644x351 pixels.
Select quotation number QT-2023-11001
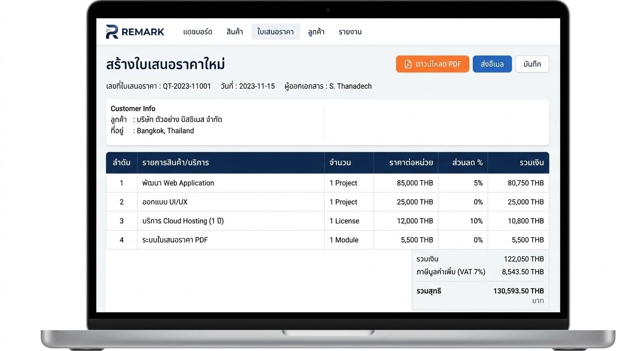(186, 86)
